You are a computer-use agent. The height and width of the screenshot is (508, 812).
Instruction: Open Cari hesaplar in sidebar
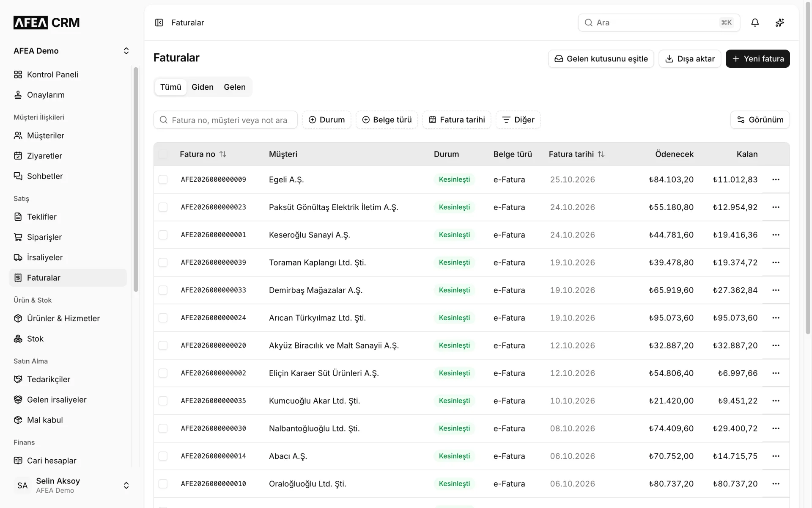[68, 461]
